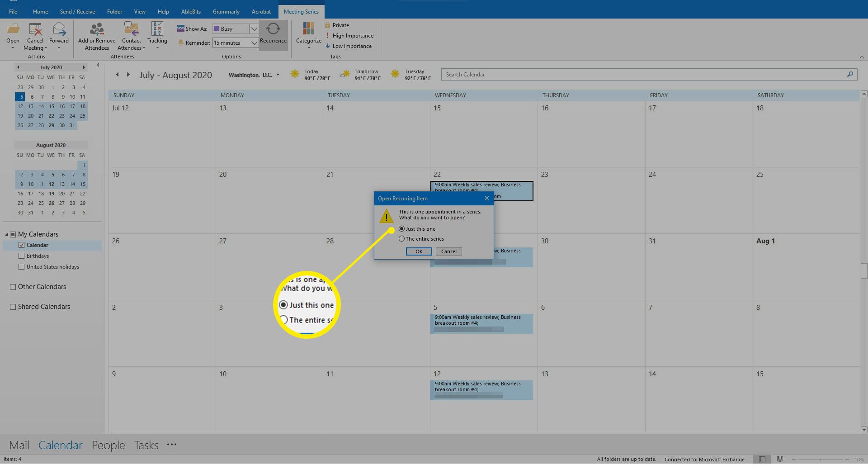Click Today's weather sun icon
The width and height of the screenshot is (868, 474).
coord(295,74)
